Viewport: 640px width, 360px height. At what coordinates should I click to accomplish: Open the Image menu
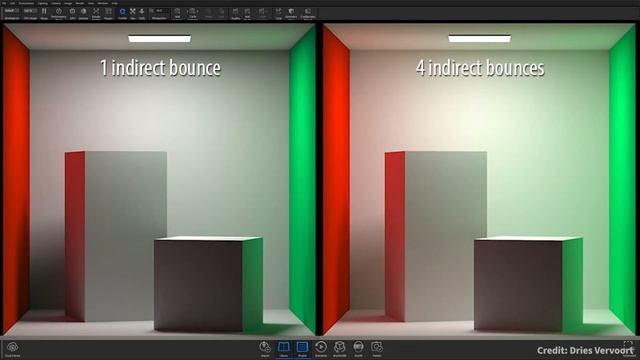(68, 3)
